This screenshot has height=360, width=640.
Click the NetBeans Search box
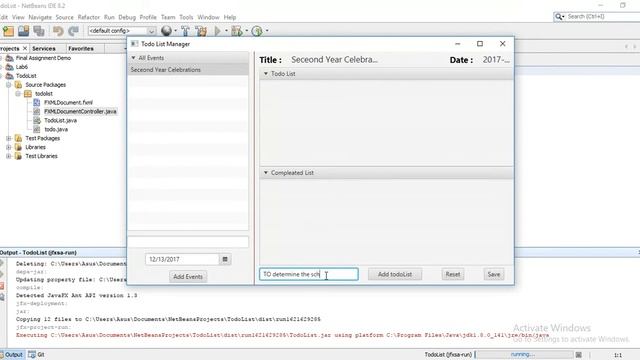[597, 16]
